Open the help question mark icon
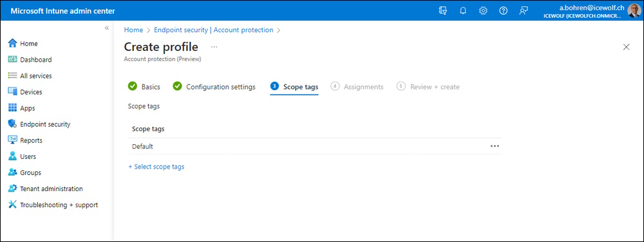Image resolution: width=644 pixels, height=242 pixels. [x=503, y=11]
